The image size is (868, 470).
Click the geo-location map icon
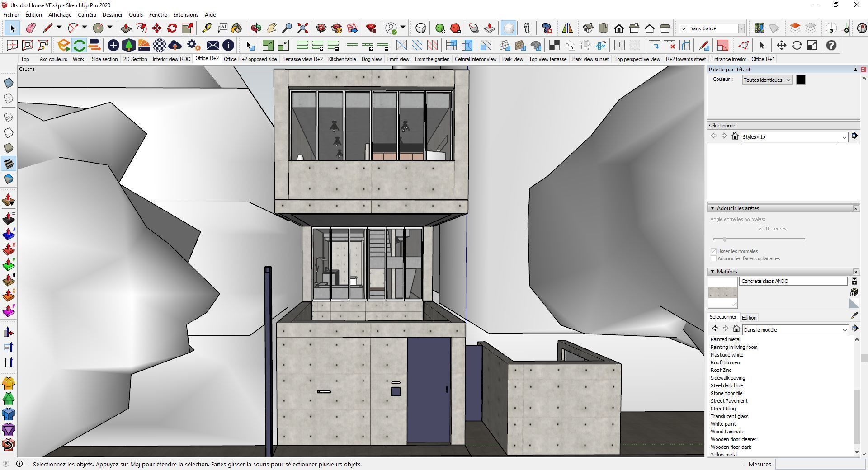[x=759, y=28]
